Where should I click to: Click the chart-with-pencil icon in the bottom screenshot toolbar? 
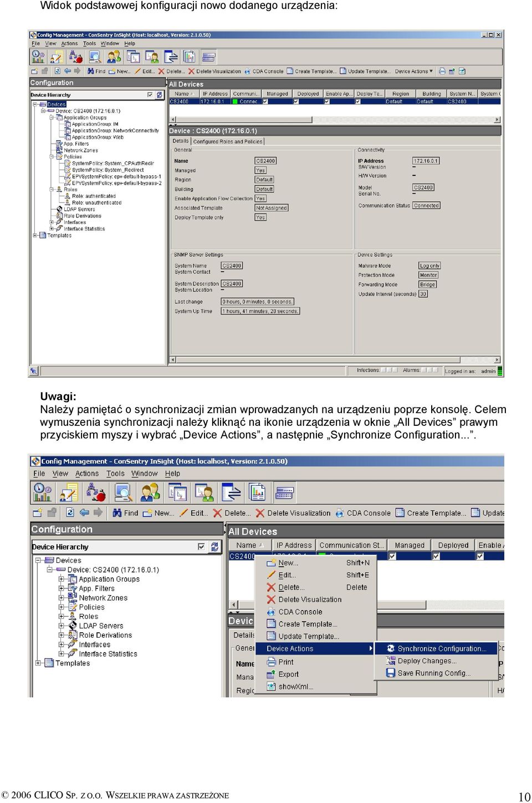[x=69, y=492]
